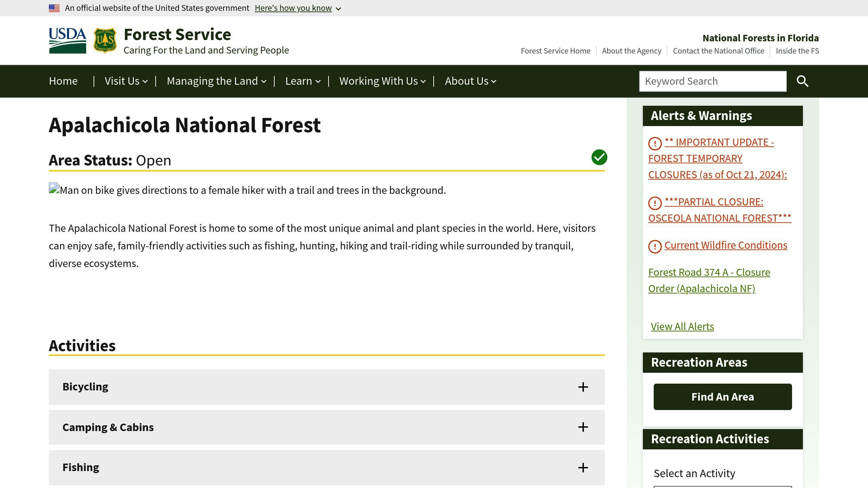Expand the Working With Us menu

(x=382, y=81)
